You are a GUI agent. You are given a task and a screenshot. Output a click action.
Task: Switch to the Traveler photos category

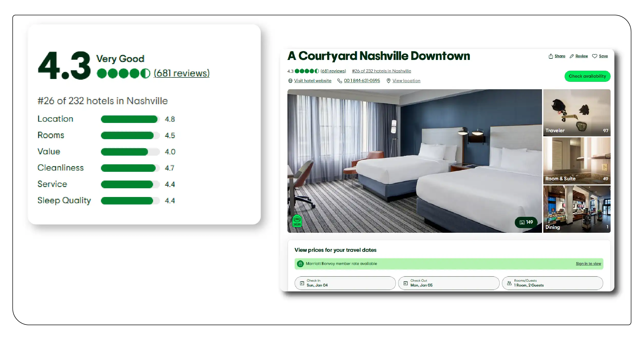pyautogui.click(x=577, y=113)
